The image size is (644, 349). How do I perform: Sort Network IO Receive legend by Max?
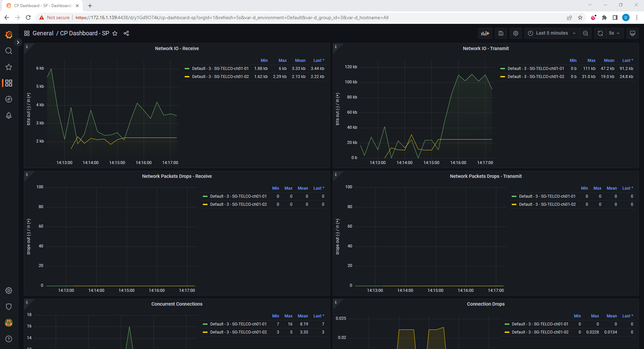pyautogui.click(x=283, y=61)
